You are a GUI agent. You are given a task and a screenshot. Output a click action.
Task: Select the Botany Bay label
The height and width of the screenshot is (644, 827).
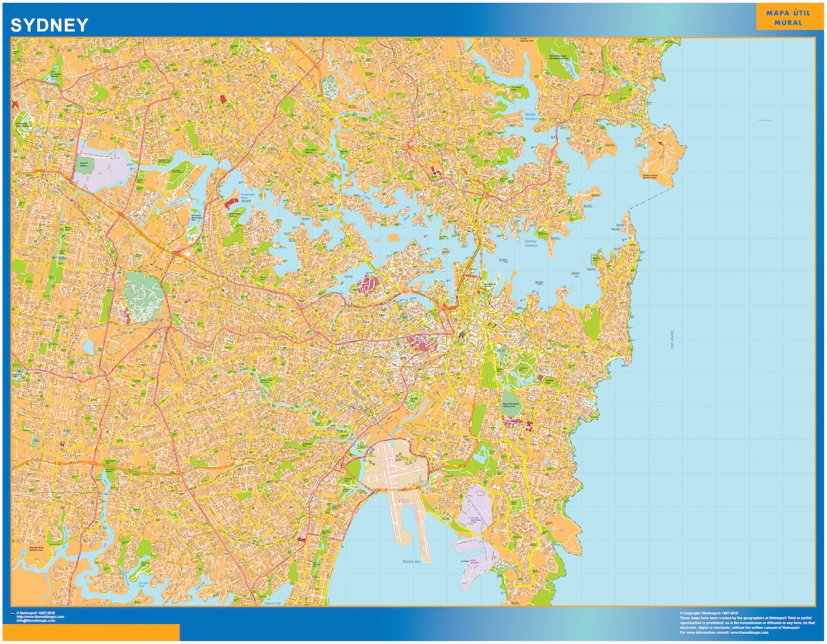pos(413,561)
